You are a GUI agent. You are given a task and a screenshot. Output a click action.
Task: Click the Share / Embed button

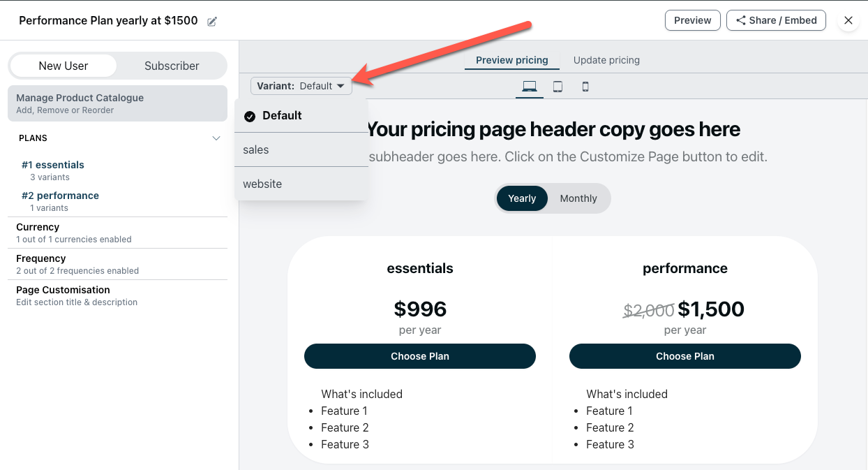(x=776, y=20)
